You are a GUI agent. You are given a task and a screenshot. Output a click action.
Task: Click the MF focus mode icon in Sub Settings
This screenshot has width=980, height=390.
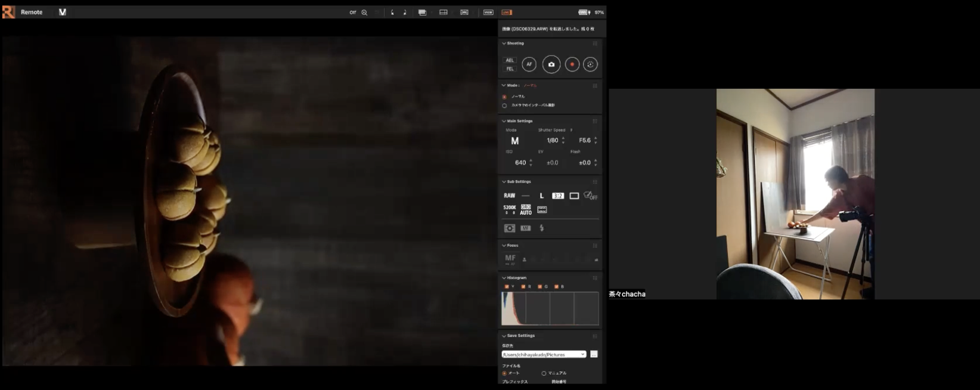coord(525,228)
